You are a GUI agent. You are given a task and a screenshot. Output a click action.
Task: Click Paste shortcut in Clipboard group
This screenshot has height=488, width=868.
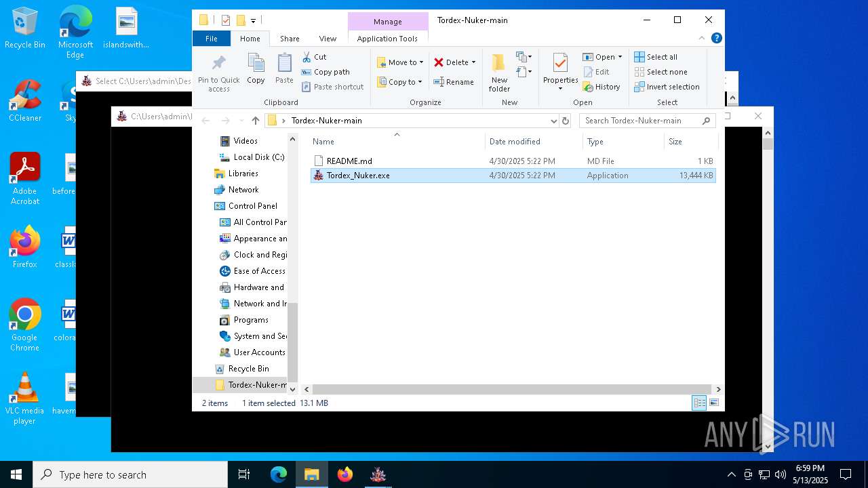tap(333, 87)
